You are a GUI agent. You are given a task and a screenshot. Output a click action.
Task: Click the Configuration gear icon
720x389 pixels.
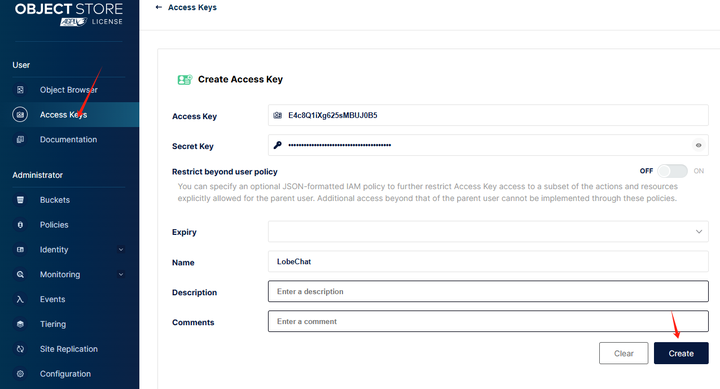pyautogui.click(x=20, y=373)
